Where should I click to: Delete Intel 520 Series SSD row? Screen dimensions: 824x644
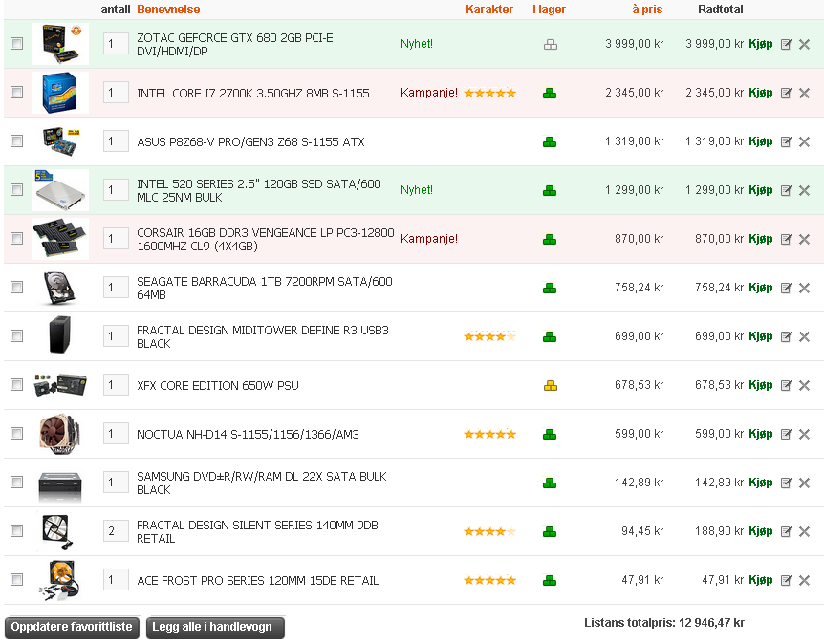pos(804,190)
